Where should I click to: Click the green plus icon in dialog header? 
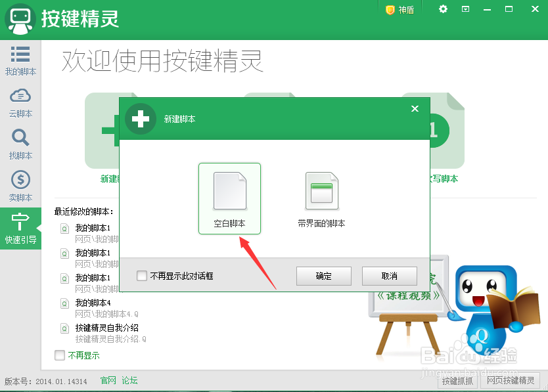click(141, 119)
